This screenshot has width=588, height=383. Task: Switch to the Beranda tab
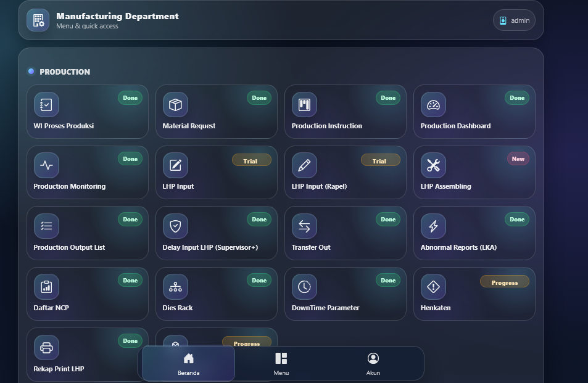(x=189, y=364)
